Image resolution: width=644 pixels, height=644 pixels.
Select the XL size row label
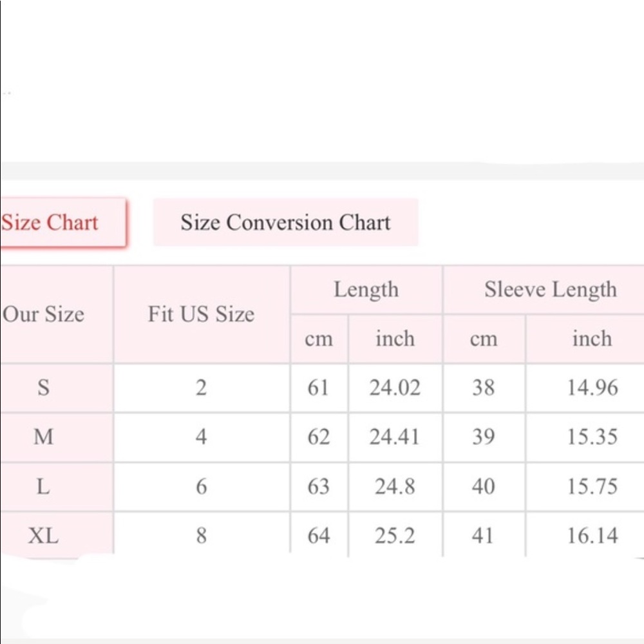[43, 535]
